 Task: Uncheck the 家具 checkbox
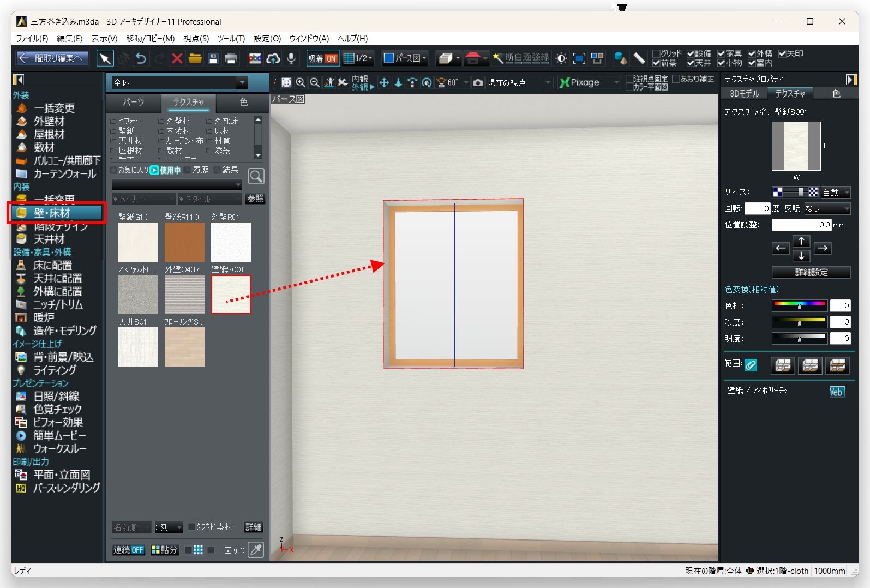(x=721, y=53)
